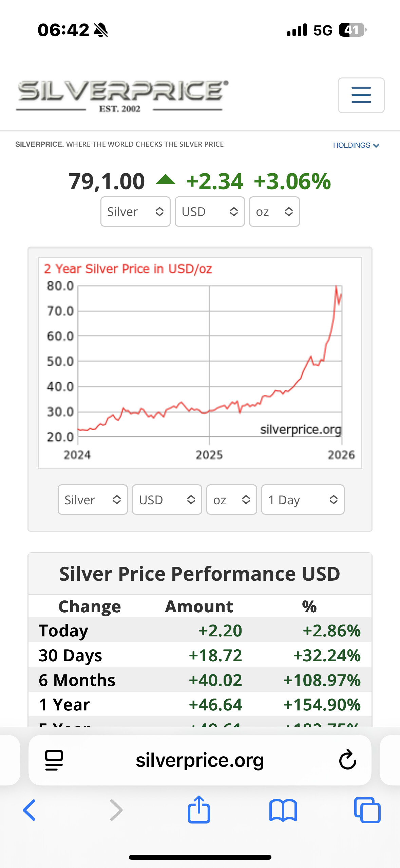Open Safari page settings reader icon
Screen dimensions: 400x868
[x=54, y=760]
